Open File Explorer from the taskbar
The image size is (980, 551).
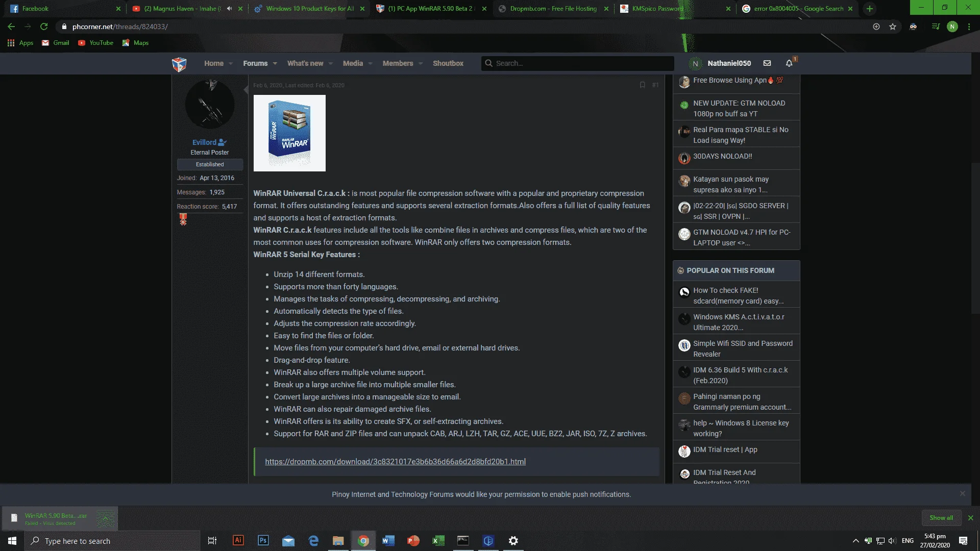[338, 541]
